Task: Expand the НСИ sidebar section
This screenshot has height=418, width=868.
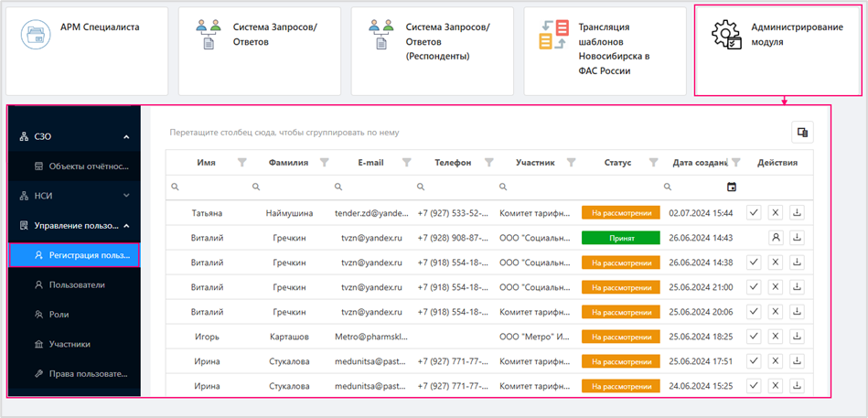Action: click(126, 196)
